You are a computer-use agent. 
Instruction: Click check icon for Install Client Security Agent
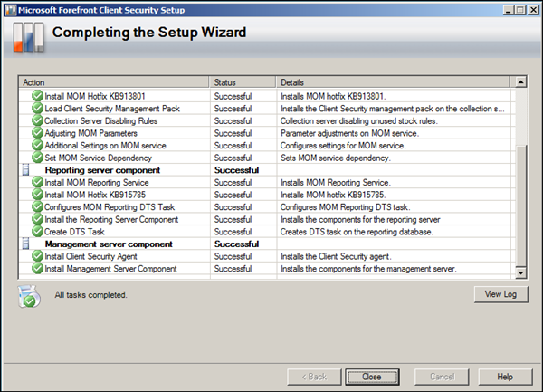click(x=37, y=256)
